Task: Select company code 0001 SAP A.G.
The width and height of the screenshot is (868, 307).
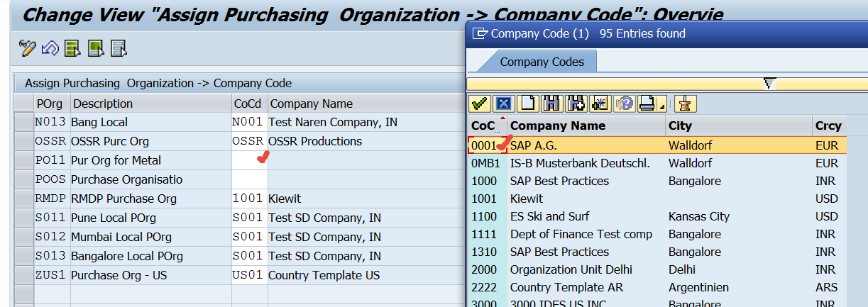Action: (x=657, y=145)
